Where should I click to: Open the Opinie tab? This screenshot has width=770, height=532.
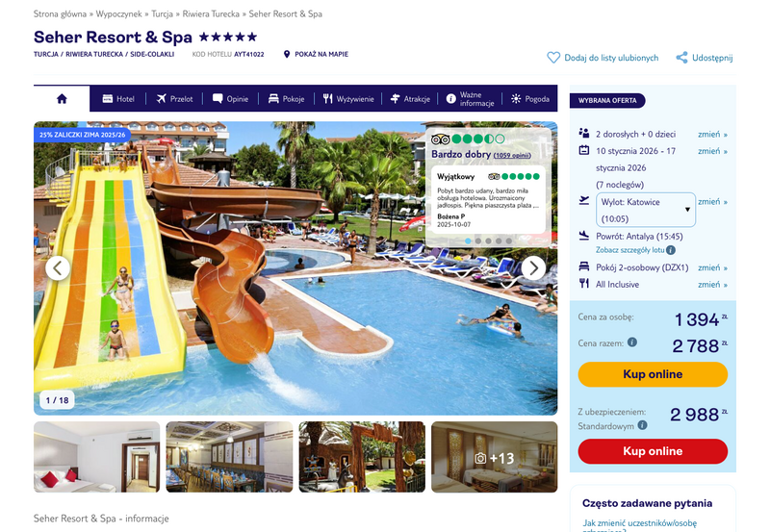pyautogui.click(x=230, y=99)
